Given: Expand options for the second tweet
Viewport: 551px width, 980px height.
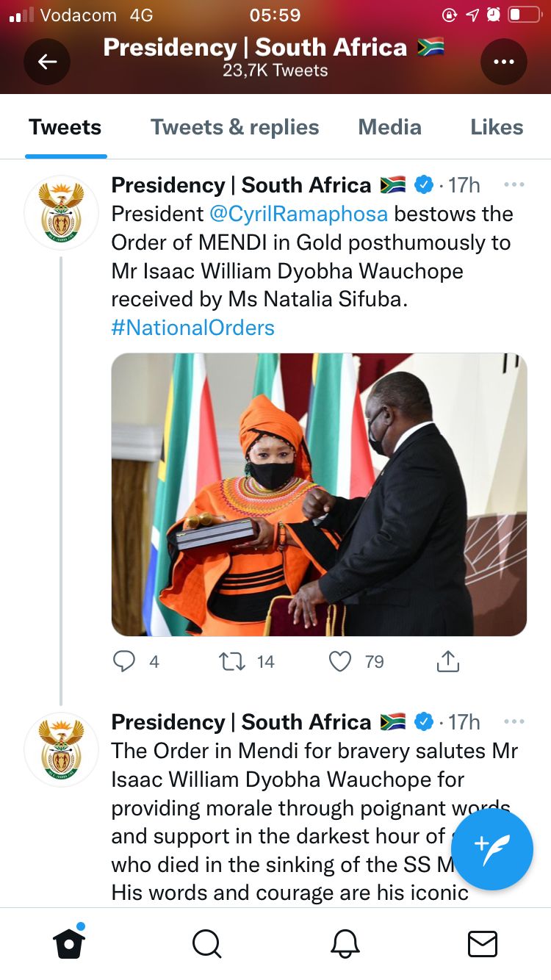Looking at the screenshot, I should point(514,722).
